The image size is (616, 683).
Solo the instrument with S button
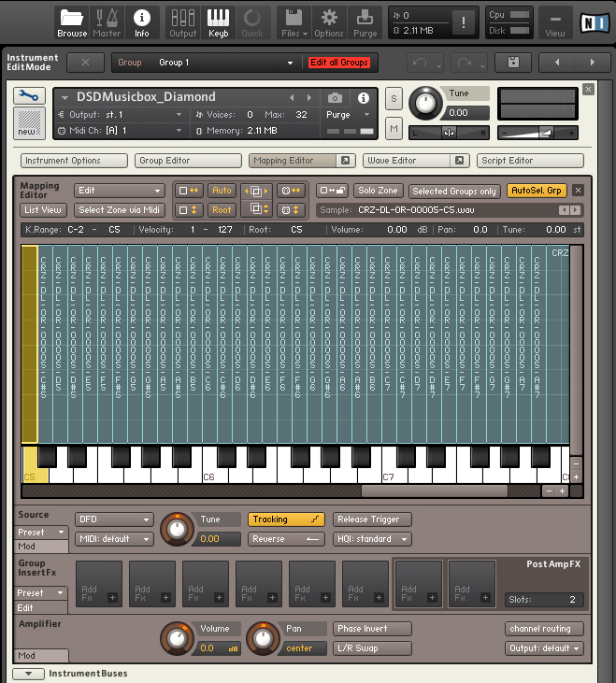click(x=394, y=99)
